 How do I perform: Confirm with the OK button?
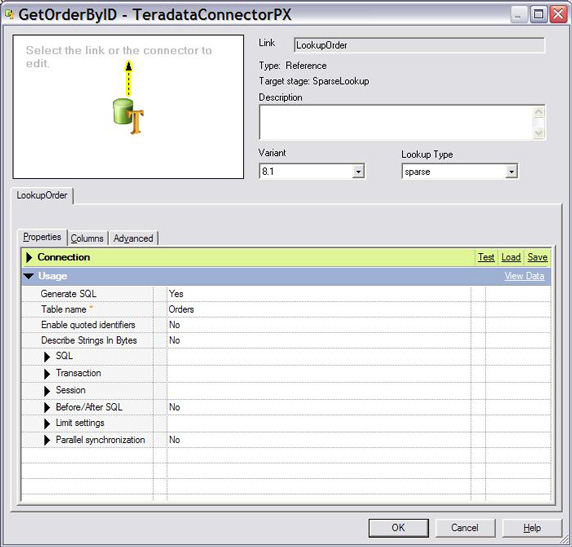398,528
